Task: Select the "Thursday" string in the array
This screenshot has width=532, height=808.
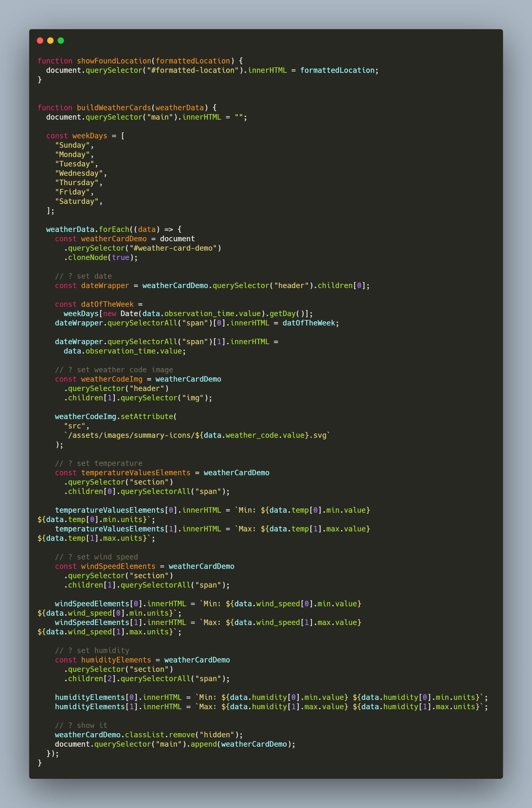Action: coord(77,183)
